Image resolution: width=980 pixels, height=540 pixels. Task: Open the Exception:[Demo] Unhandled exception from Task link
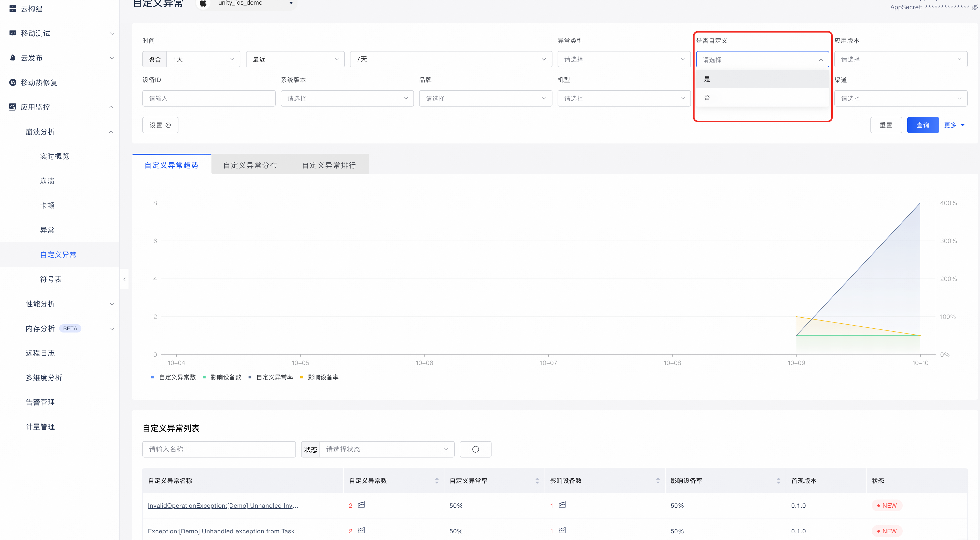[221, 531]
